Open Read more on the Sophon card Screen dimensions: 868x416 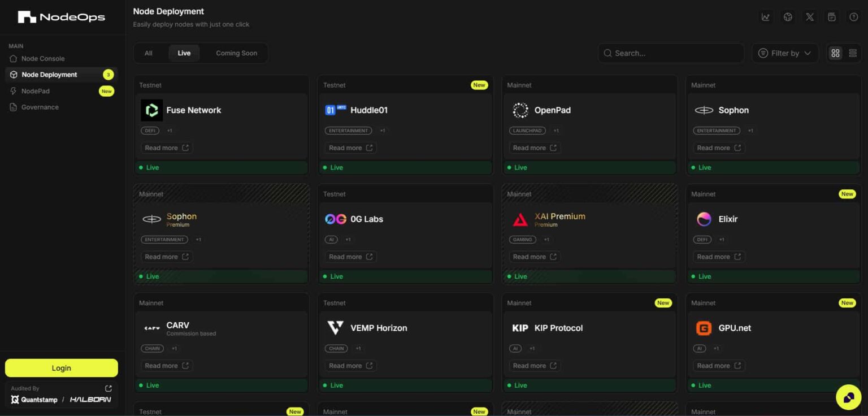718,148
